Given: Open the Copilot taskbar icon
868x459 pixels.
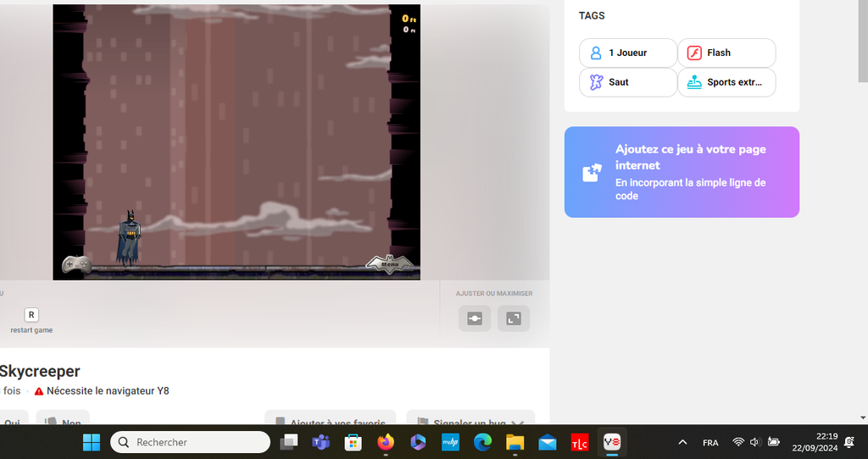Looking at the screenshot, I should click(418, 442).
